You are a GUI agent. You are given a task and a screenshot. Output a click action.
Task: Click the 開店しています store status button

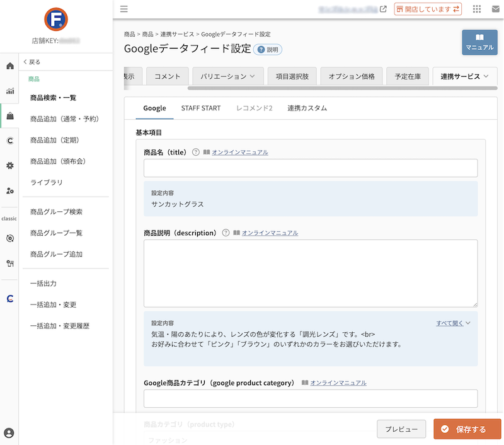click(428, 9)
